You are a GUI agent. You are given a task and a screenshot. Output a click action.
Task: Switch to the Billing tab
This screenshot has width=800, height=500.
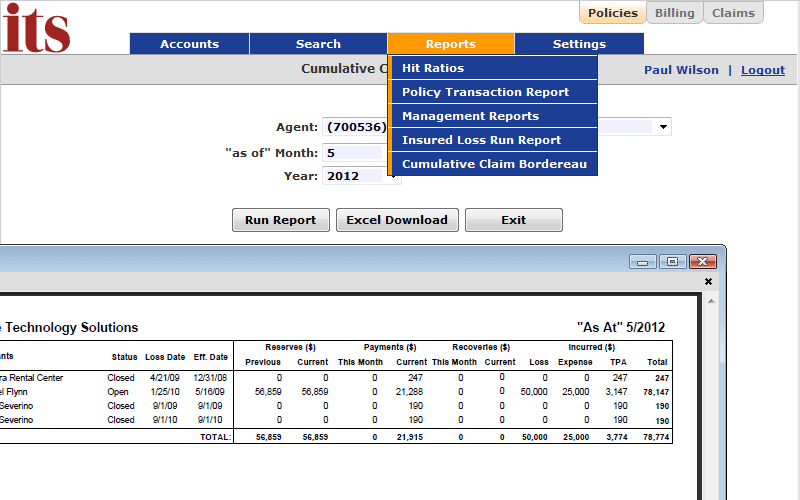[x=674, y=13]
